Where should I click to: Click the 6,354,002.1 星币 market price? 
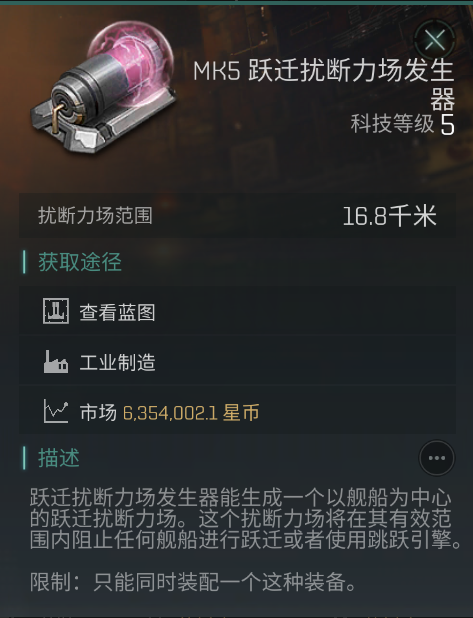[191, 413]
